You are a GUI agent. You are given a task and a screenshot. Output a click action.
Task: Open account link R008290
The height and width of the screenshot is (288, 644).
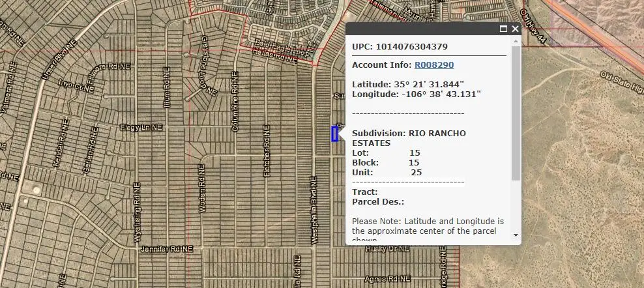tap(434, 65)
